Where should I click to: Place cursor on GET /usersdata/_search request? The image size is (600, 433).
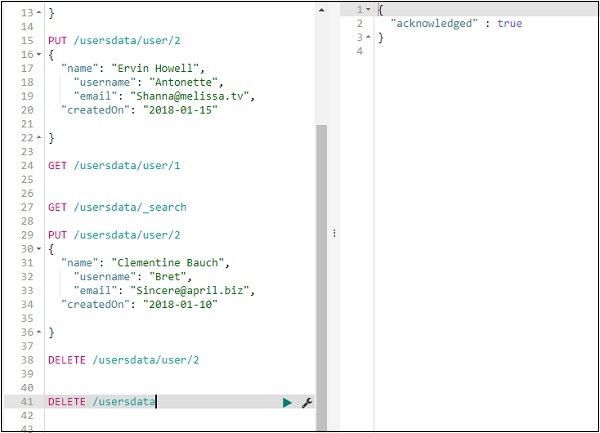[116, 207]
